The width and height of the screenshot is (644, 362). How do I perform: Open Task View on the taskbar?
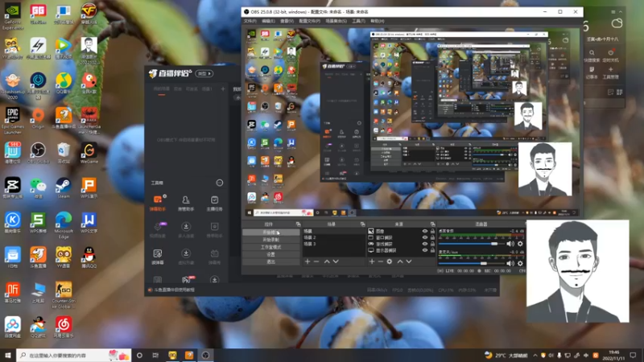coord(155,356)
